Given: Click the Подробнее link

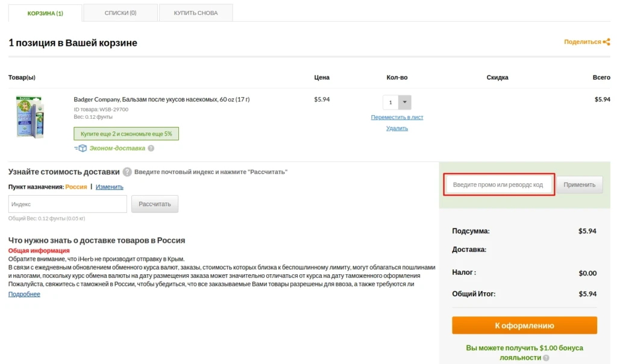Looking at the screenshot, I should coord(24,294).
